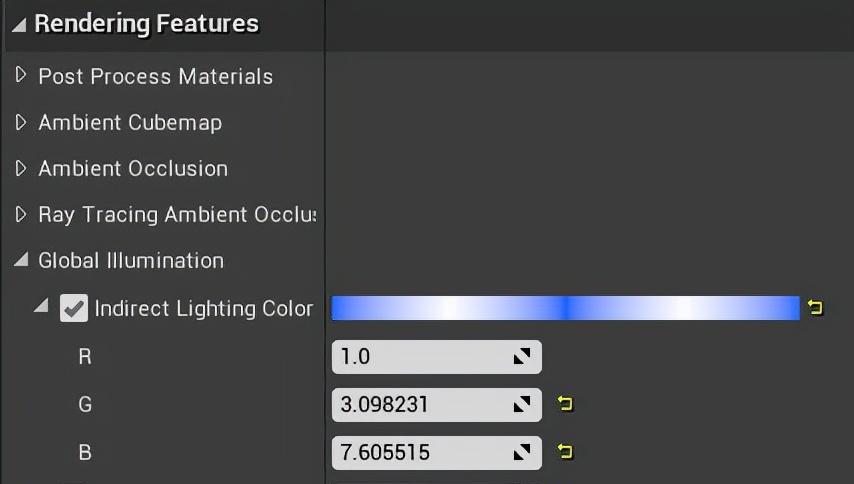Select the Rendering Features header label
The height and width of the screenshot is (484, 854).
pos(146,24)
